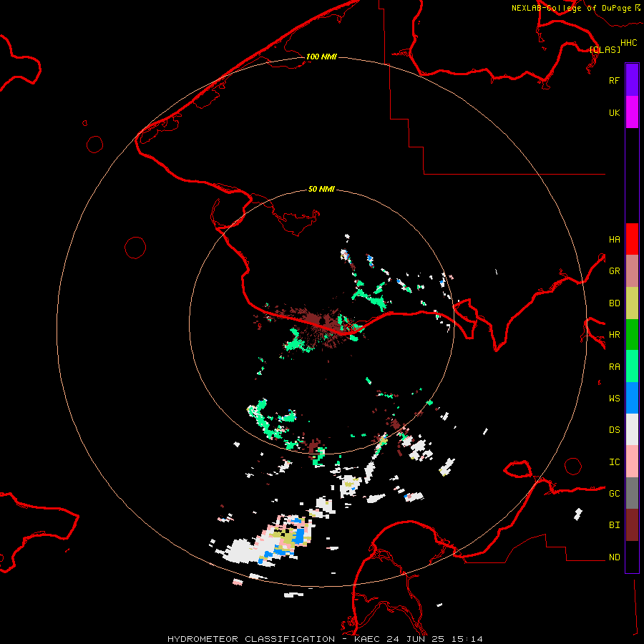Image resolution: width=644 pixels, height=644 pixels.
Task: Click the HR dark green legend swatch
Action: 632,335
